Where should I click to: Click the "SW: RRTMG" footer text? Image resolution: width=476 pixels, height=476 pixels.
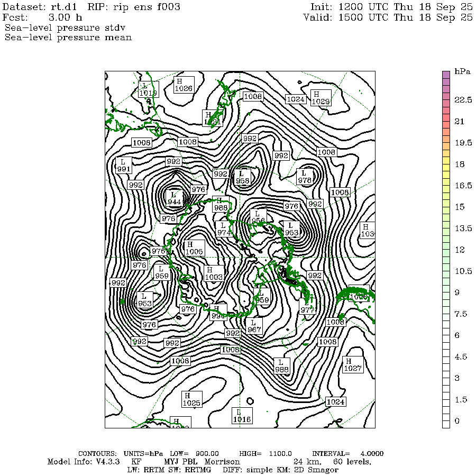[x=189, y=470]
